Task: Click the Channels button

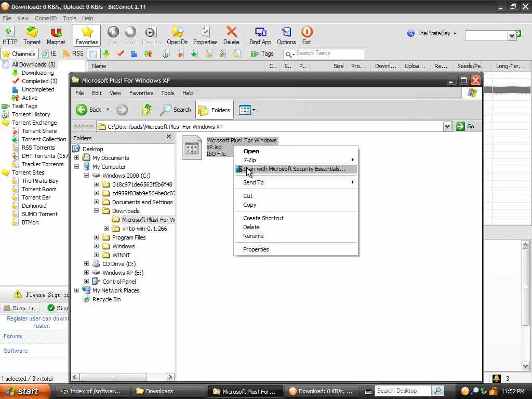Action: coord(19,54)
